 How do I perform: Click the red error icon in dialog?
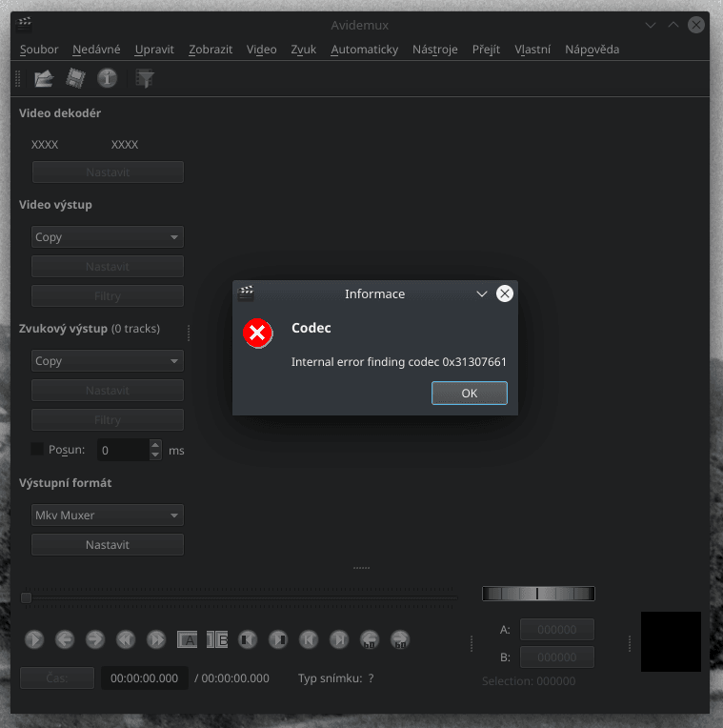(x=257, y=333)
